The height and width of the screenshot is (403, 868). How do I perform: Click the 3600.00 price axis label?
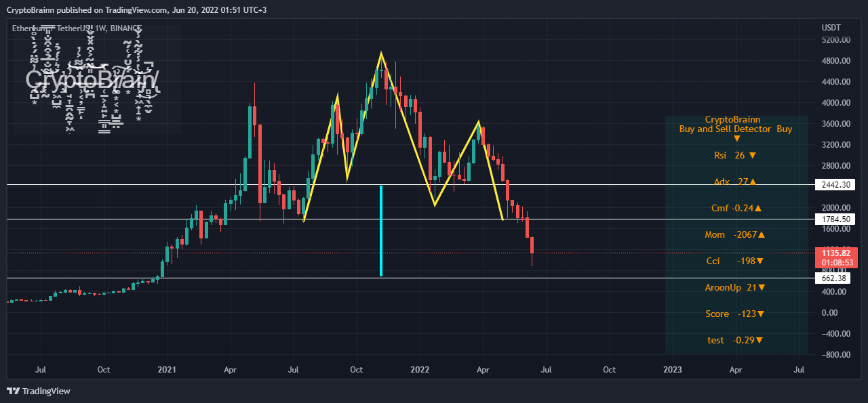[836, 123]
